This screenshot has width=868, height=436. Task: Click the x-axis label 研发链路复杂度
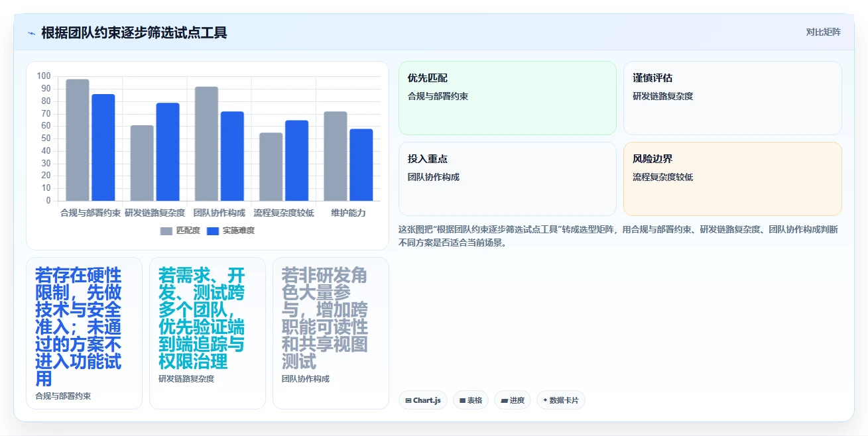tap(155, 213)
